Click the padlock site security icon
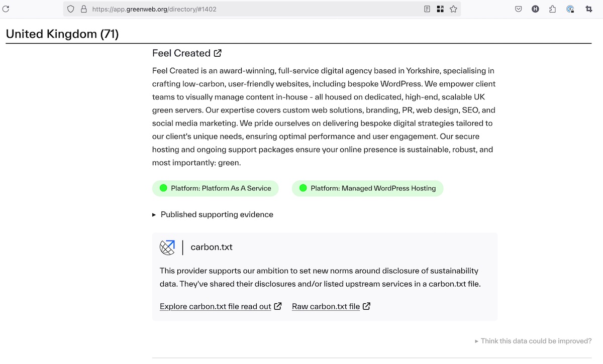 click(x=83, y=9)
